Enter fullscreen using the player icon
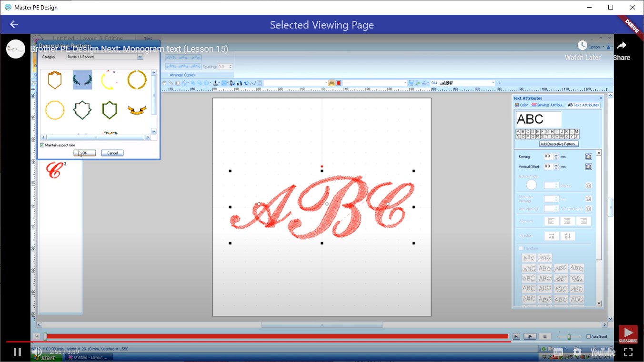 pos(629,352)
